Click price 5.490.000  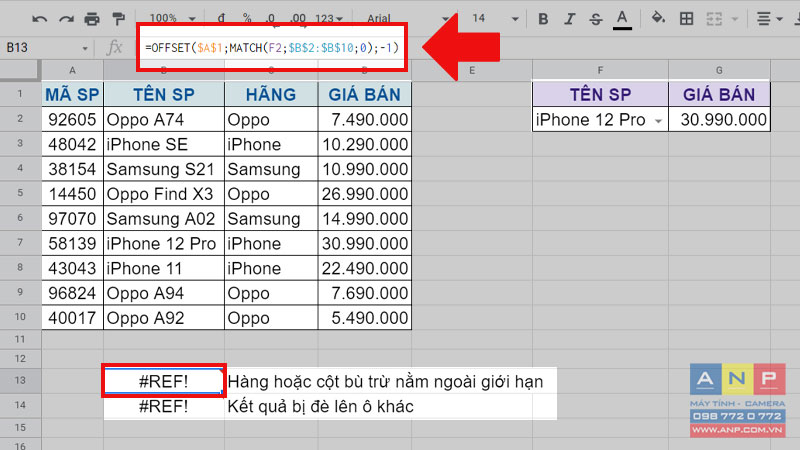click(x=364, y=318)
